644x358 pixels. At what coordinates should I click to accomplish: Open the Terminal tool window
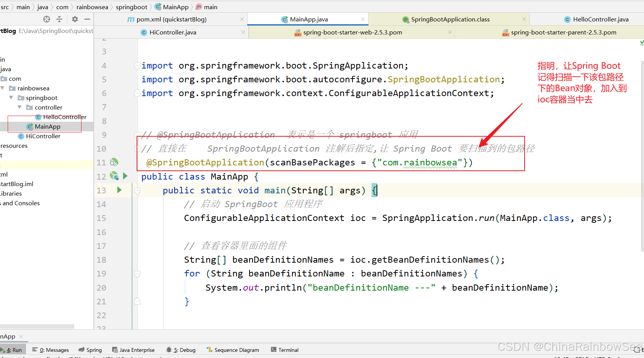(284, 350)
